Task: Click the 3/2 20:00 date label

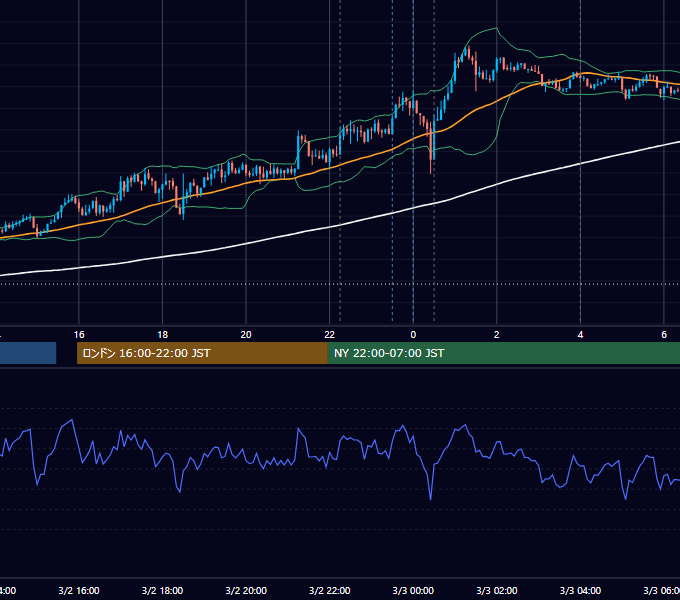Action: 246,591
